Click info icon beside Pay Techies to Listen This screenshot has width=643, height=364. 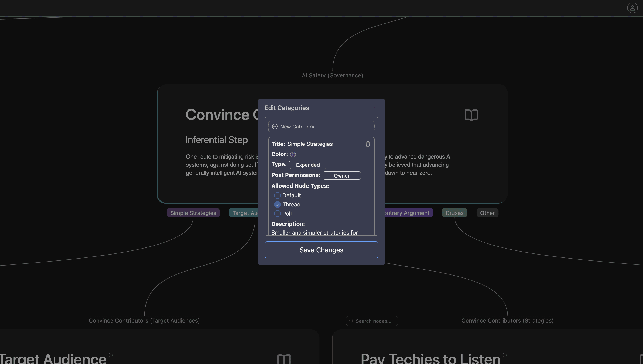coord(505,355)
